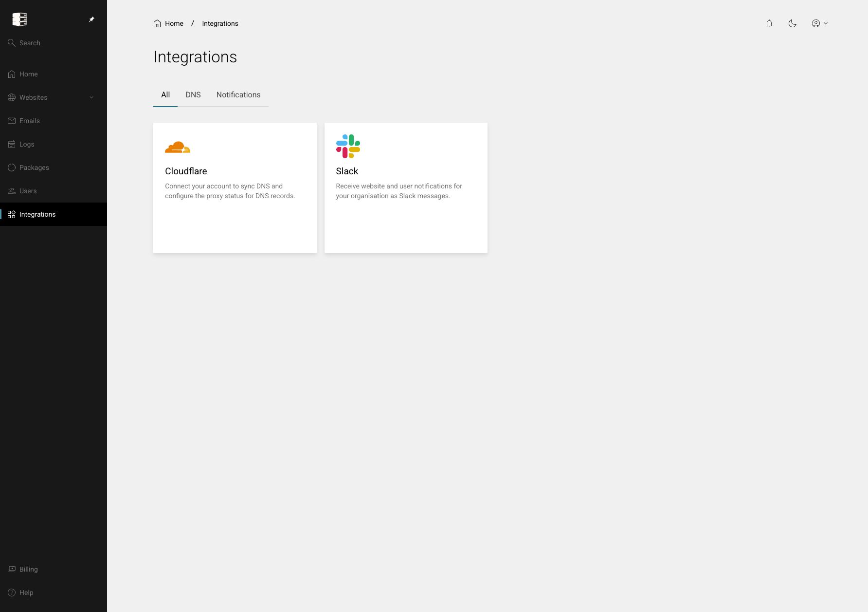
Task: Click the Logs calendar icon
Action: pyautogui.click(x=12, y=144)
